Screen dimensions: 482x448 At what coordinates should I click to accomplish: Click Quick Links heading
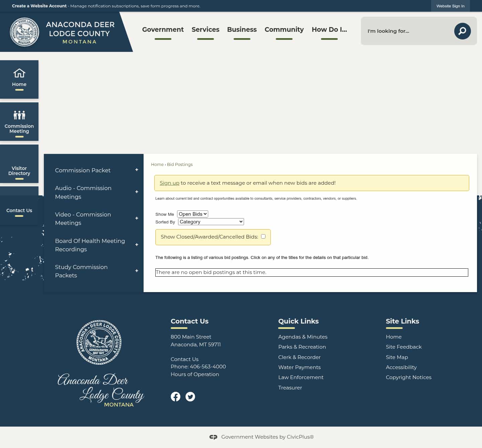[x=298, y=321]
